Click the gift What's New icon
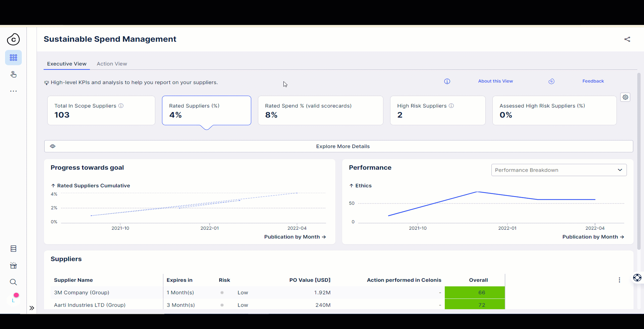The height and width of the screenshot is (329, 644). pyautogui.click(x=13, y=265)
